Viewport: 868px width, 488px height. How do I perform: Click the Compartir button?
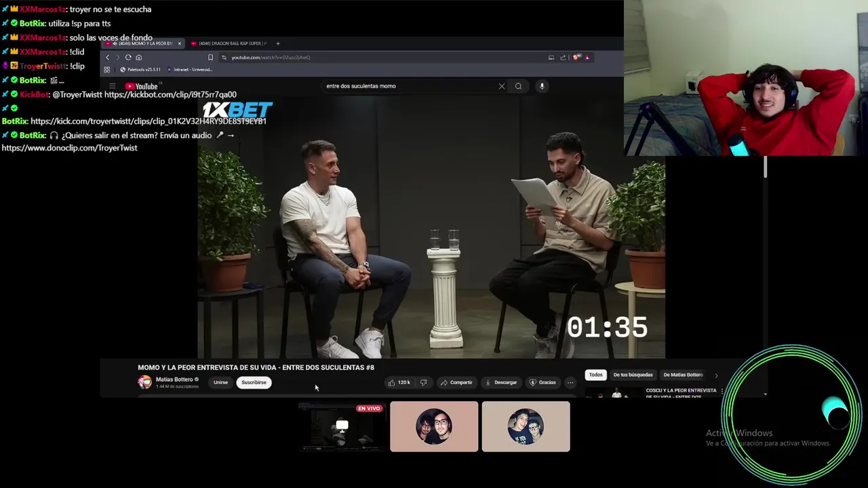[456, 382]
